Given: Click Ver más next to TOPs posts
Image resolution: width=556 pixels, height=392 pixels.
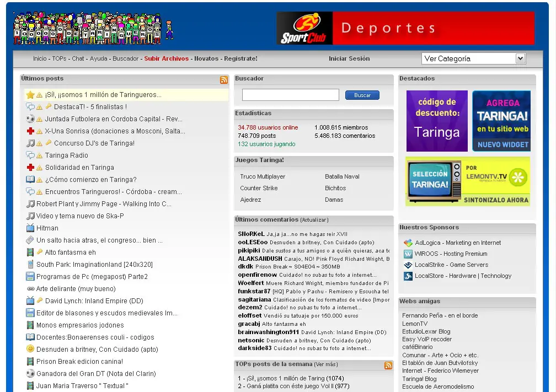Looking at the screenshot, I should [x=326, y=364].
